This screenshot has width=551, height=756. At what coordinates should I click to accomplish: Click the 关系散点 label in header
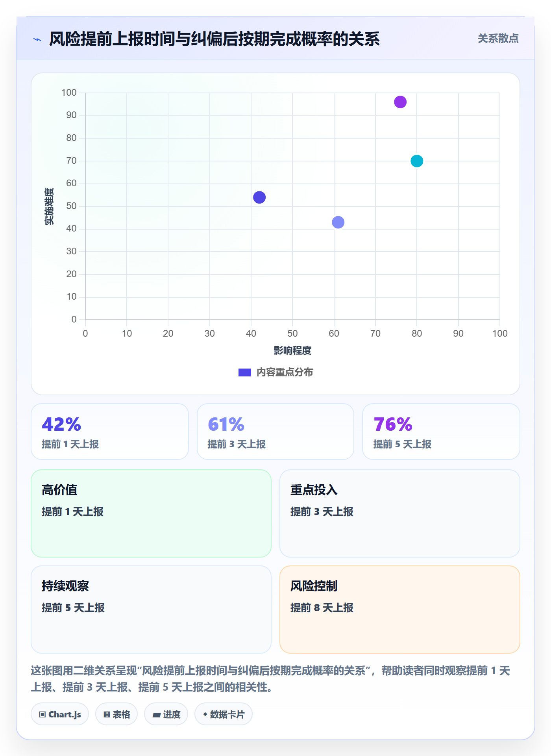[498, 39]
